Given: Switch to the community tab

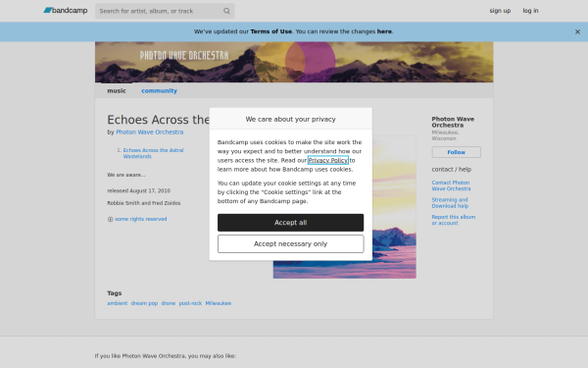Looking at the screenshot, I should (x=159, y=91).
